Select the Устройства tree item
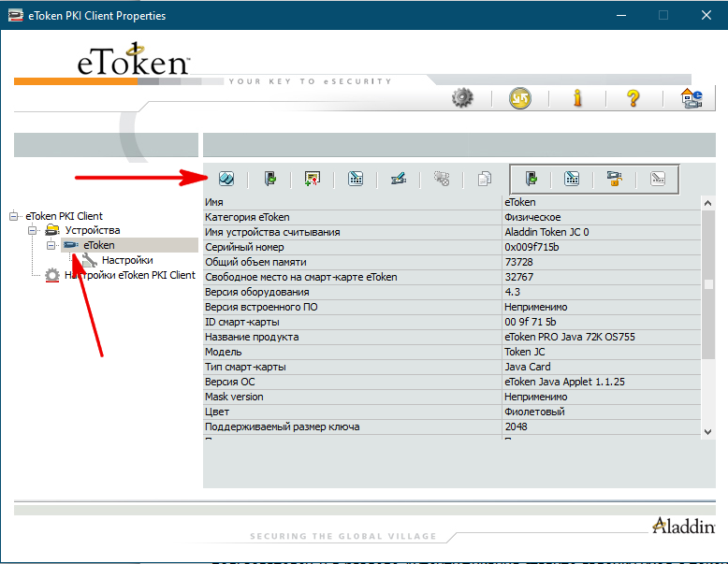The image size is (728, 564). [93, 230]
